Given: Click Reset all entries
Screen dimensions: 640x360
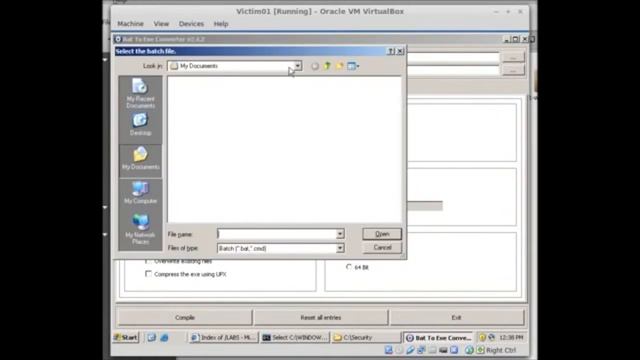Looking at the screenshot, I should tap(320, 318).
